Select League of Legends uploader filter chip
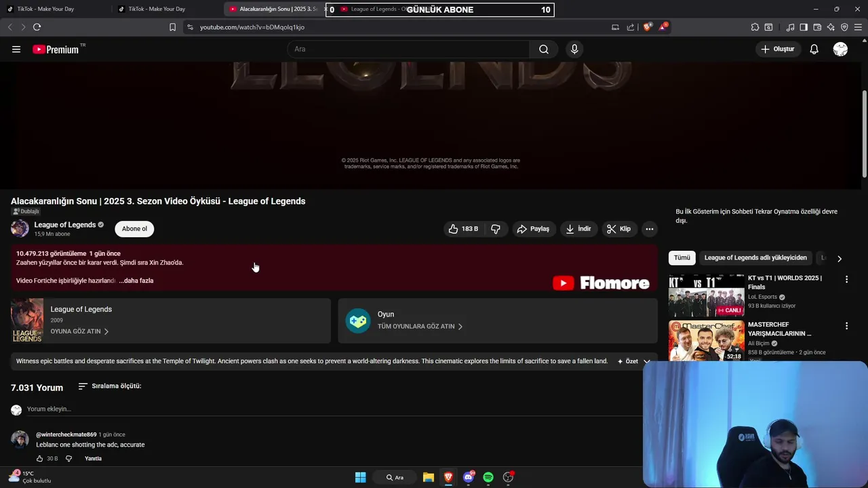The width and height of the screenshot is (868, 488). pyautogui.click(x=755, y=258)
